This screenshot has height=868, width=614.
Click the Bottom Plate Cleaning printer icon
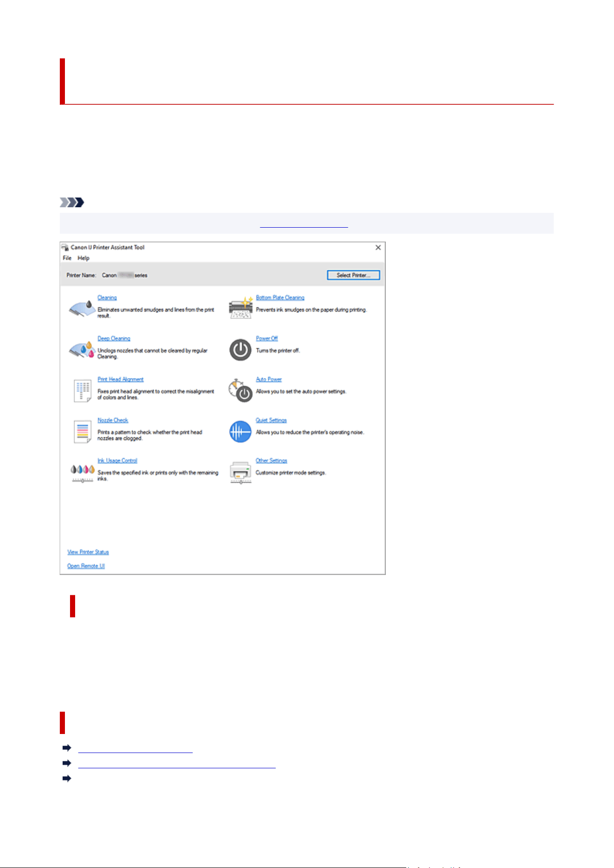point(241,308)
